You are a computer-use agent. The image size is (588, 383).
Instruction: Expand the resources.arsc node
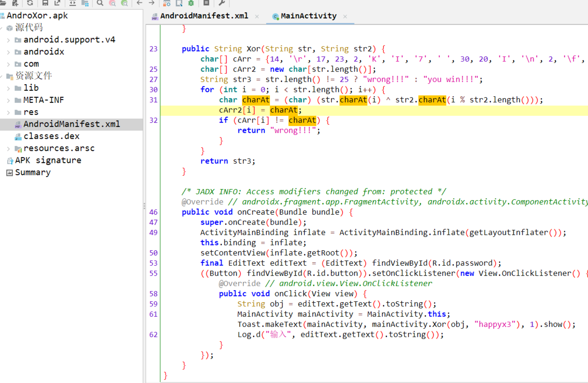click(8, 149)
